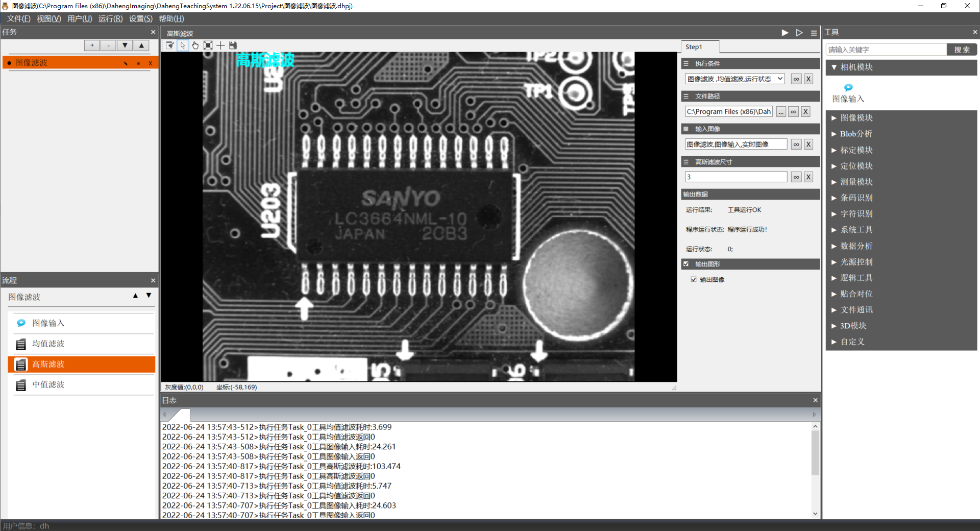Close the 任务 panel
Image resolution: width=980 pixels, height=531 pixels.
click(153, 32)
